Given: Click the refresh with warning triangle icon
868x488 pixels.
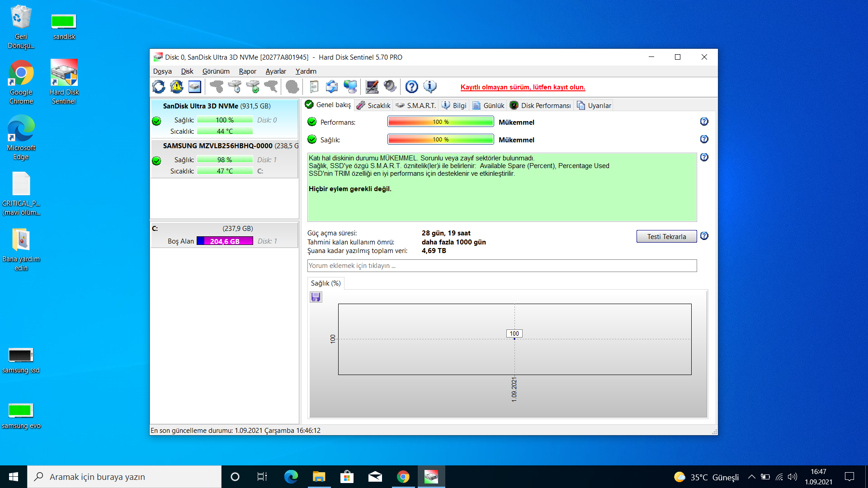Looking at the screenshot, I should pyautogui.click(x=177, y=86).
